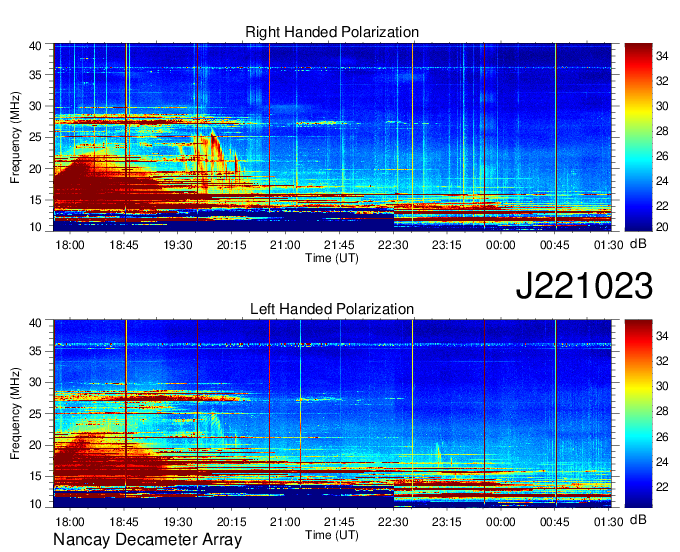Click the 21:00 tick on Right Handed plot
Screen dimensions: 680x552
point(285,245)
